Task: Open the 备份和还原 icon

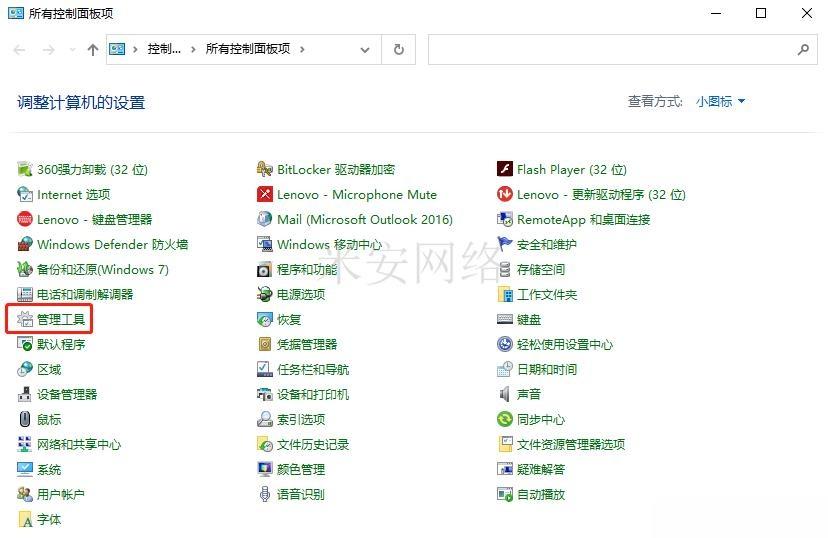Action: [25, 269]
